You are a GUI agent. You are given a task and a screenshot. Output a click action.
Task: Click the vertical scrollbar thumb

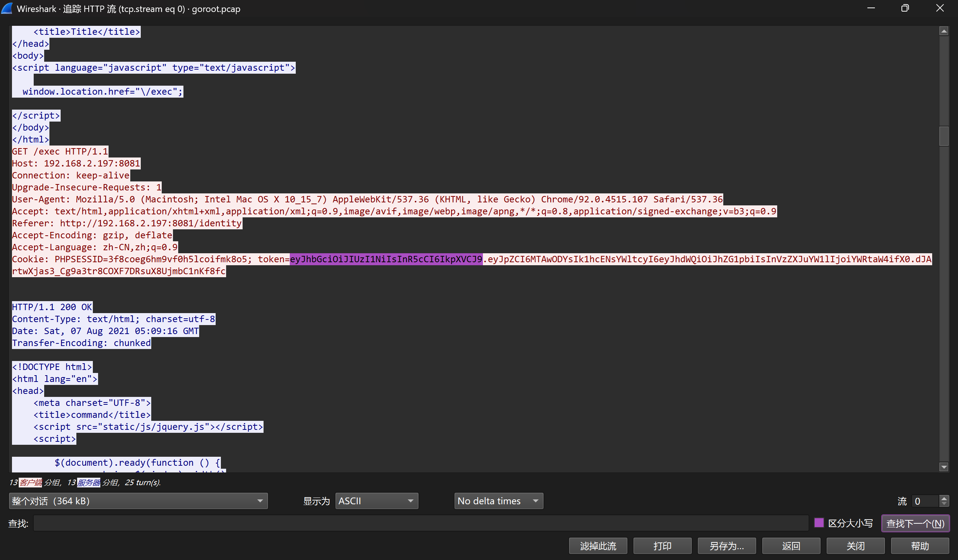tap(943, 136)
